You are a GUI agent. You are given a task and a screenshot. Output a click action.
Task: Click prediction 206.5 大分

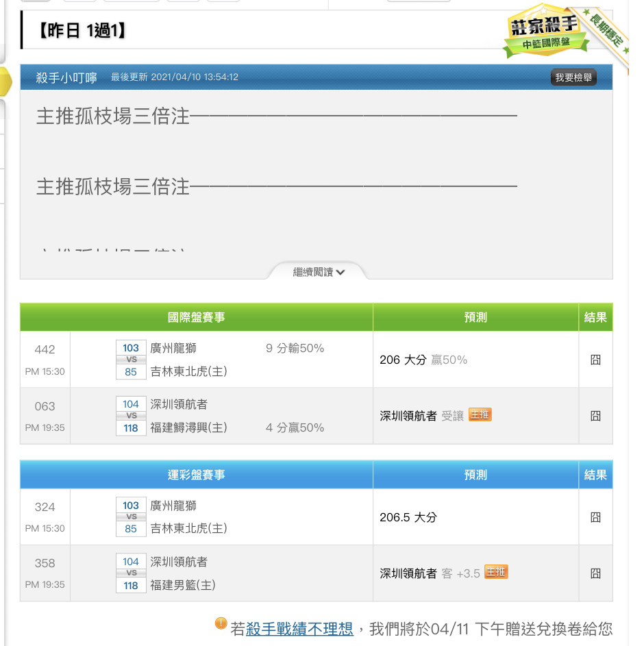point(408,517)
